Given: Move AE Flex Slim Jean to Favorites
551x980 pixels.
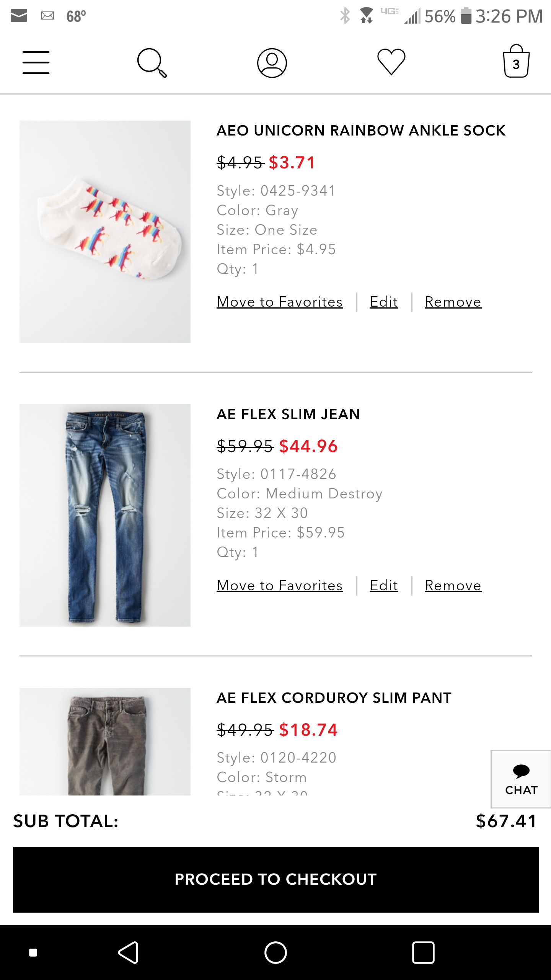Looking at the screenshot, I should coord(280,586).
